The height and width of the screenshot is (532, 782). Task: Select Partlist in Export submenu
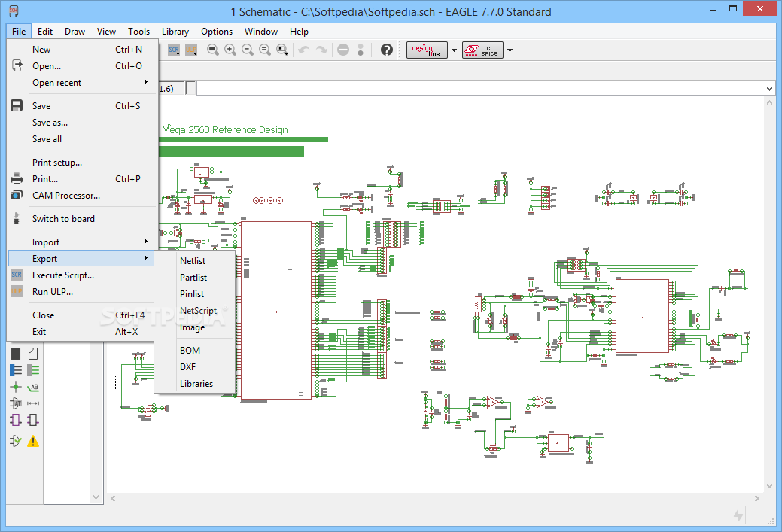tap(195, 277)
